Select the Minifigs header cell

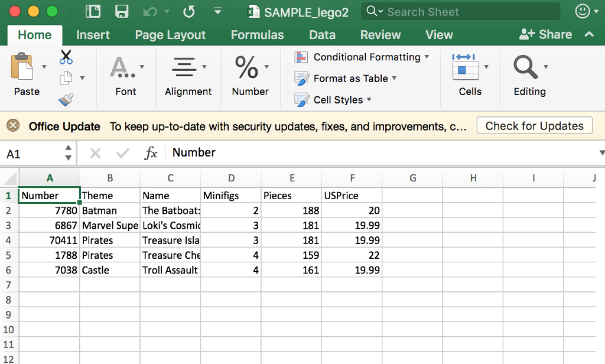[231, 196]
